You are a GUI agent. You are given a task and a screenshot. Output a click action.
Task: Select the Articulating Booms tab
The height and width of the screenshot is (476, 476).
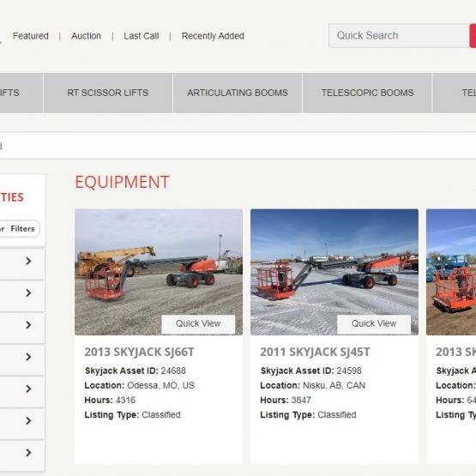(238, 93)
